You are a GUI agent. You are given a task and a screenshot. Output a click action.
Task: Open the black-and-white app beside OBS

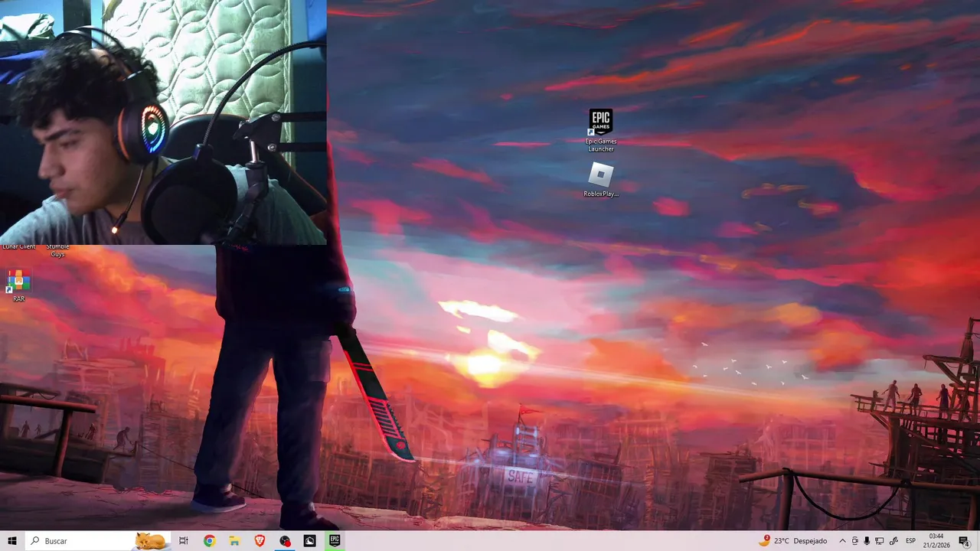[x=310, y=541]
